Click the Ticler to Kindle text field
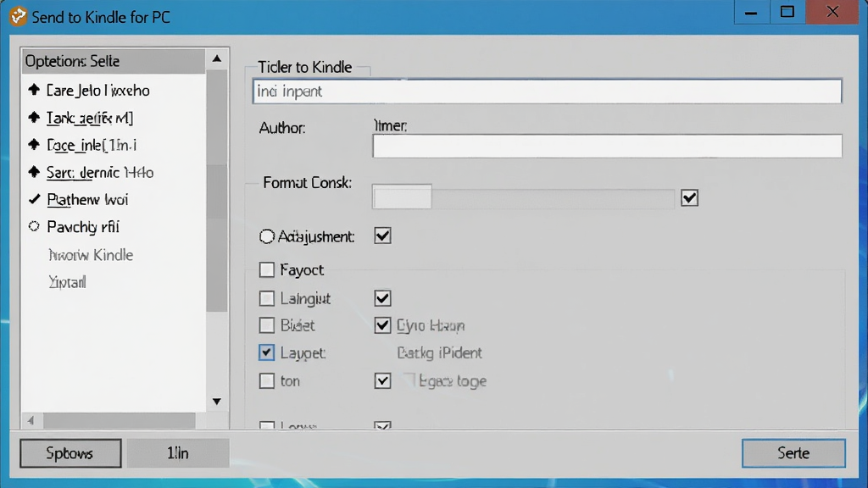The width and height of the screenshot is (868, 488). pyautogui.click(x=548, y=91)
